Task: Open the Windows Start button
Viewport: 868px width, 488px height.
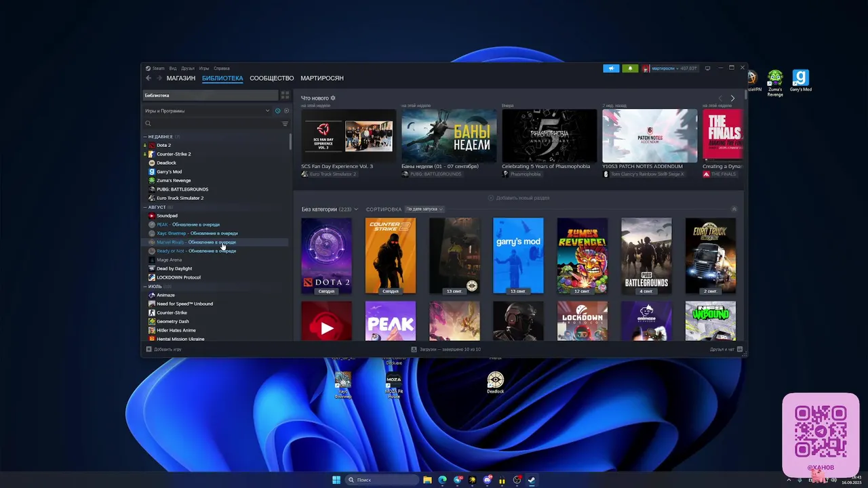Action: coord(336,480)
